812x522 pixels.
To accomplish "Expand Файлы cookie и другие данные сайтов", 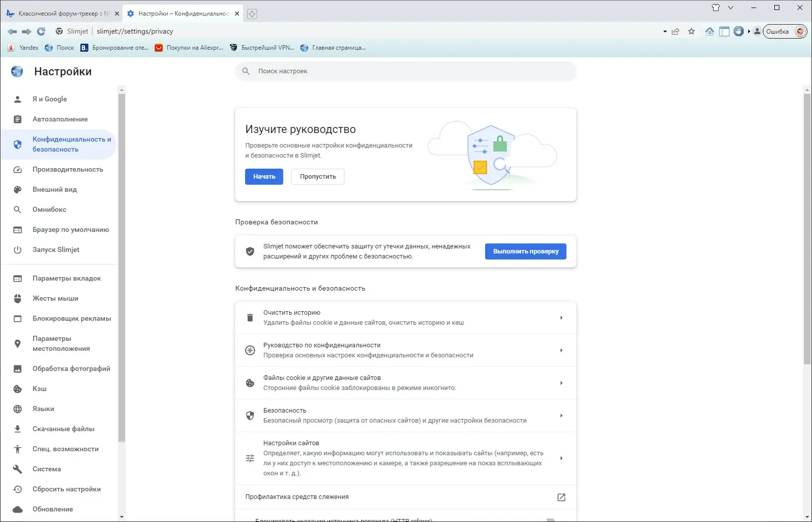I will (405, 383).
